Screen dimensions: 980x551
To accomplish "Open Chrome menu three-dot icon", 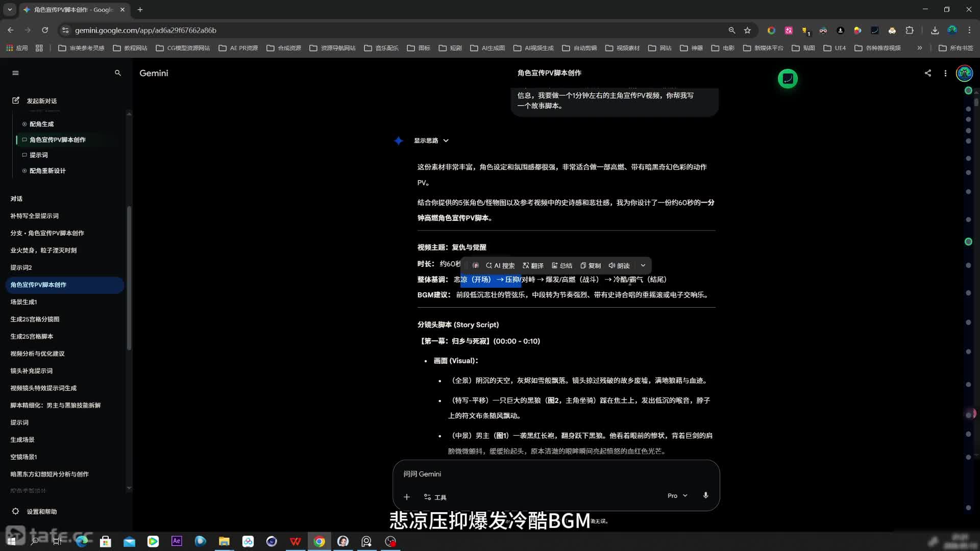I will (x=969, y=30).
